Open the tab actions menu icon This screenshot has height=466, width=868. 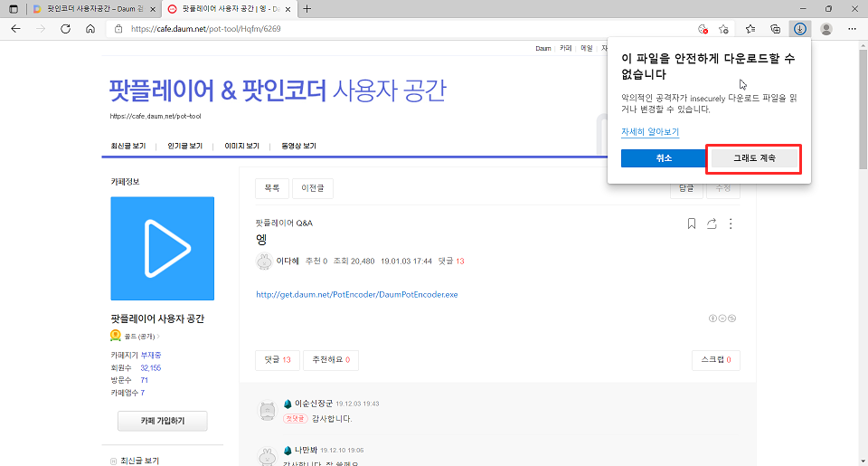14,9
